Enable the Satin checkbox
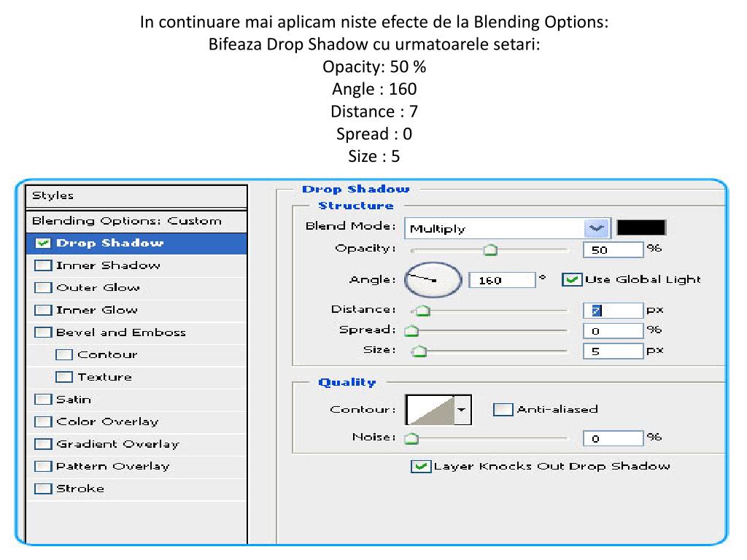 pyautogui.click(x=43, y=400)
